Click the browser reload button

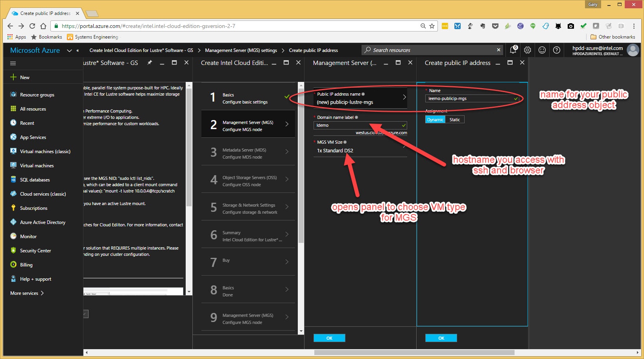pos(32,26)
